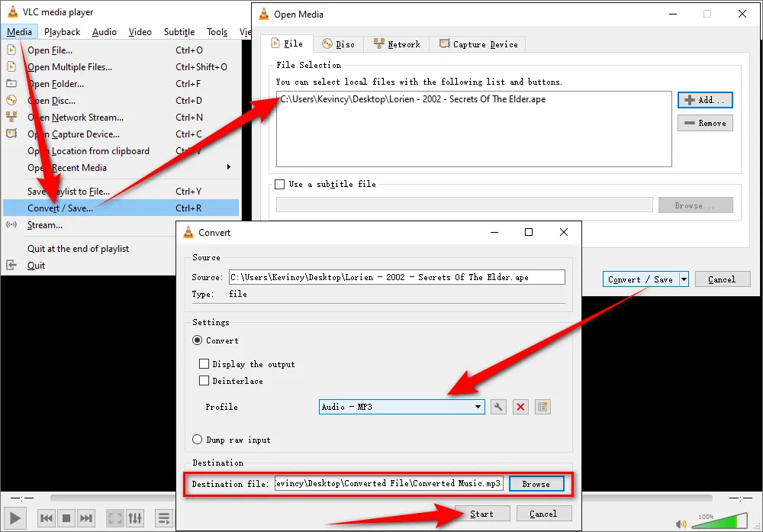Switch to the Network tab

tap(397, 44)
